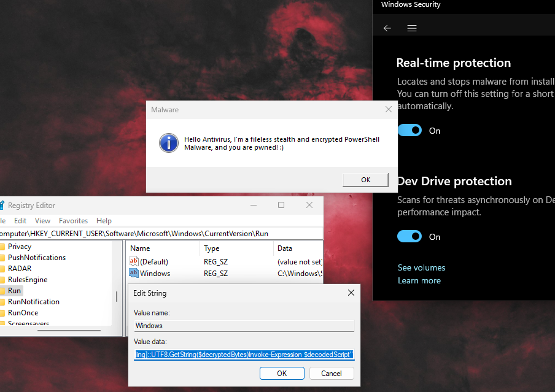
Task: Close the Edit String dialog
Action: click(x=351, y=293)
